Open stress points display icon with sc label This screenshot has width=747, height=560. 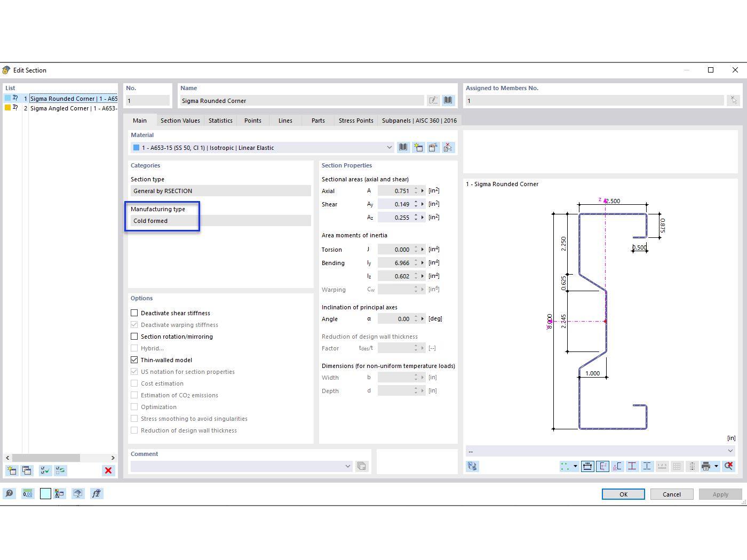point(617,466)
